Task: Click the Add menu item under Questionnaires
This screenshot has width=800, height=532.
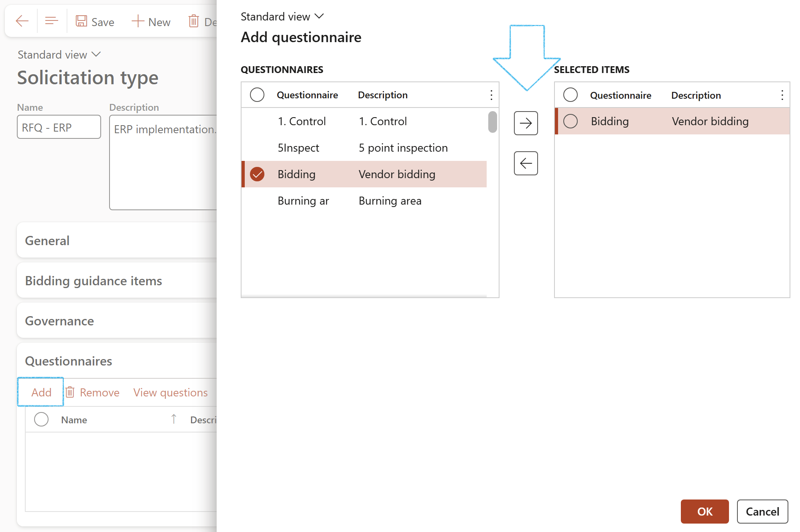Action: [41, 392]
